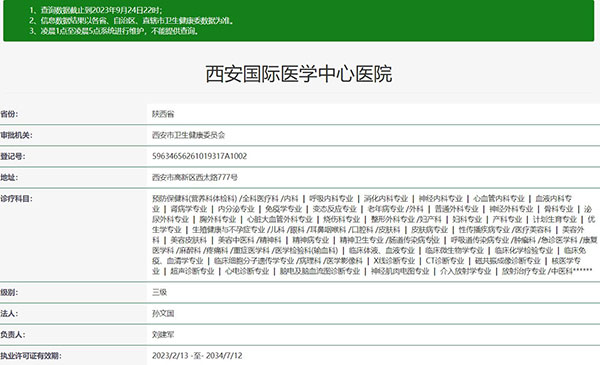Click the 神经内科专业 entry

click(440, 199)
